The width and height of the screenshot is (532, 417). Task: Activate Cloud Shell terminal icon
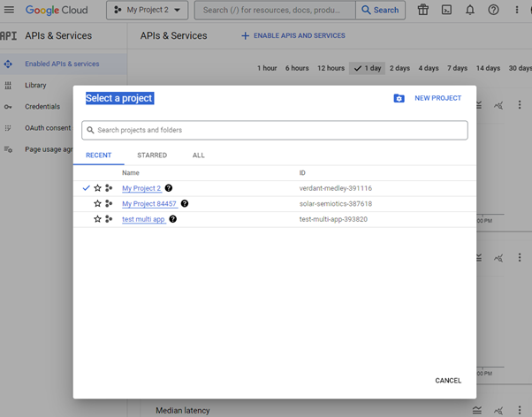[x=446, y=10]
